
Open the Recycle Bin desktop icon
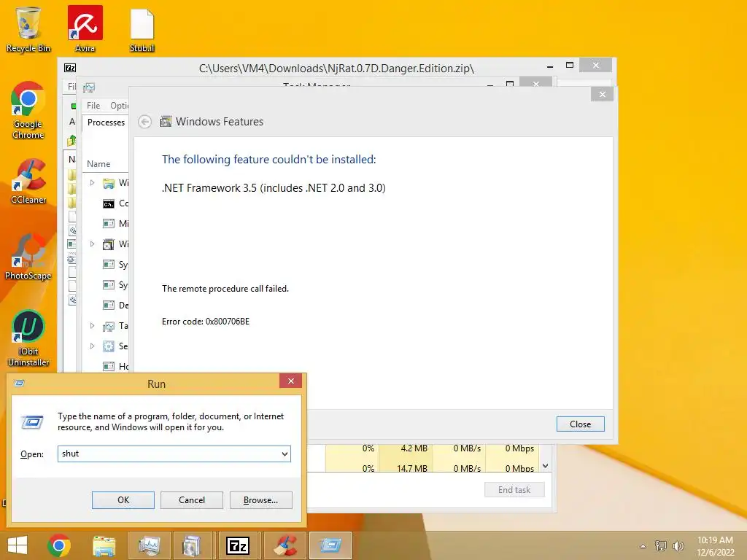coord(28,28)
